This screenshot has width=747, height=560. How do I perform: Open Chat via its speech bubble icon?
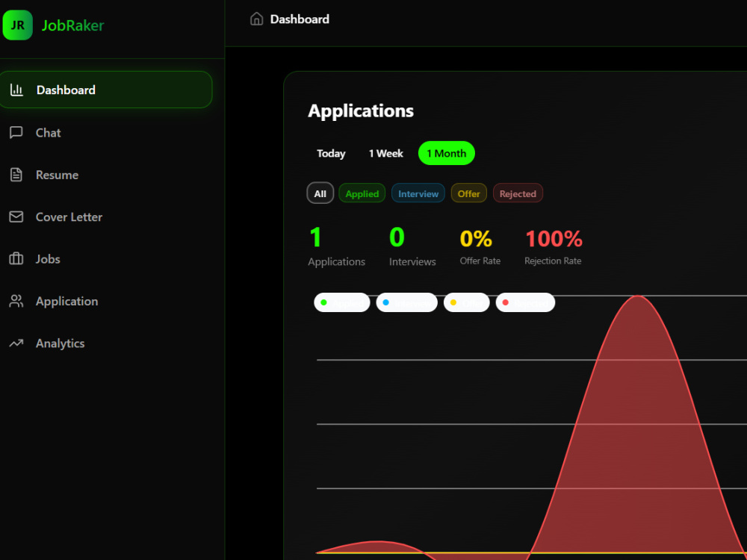[x=16, y=132]
